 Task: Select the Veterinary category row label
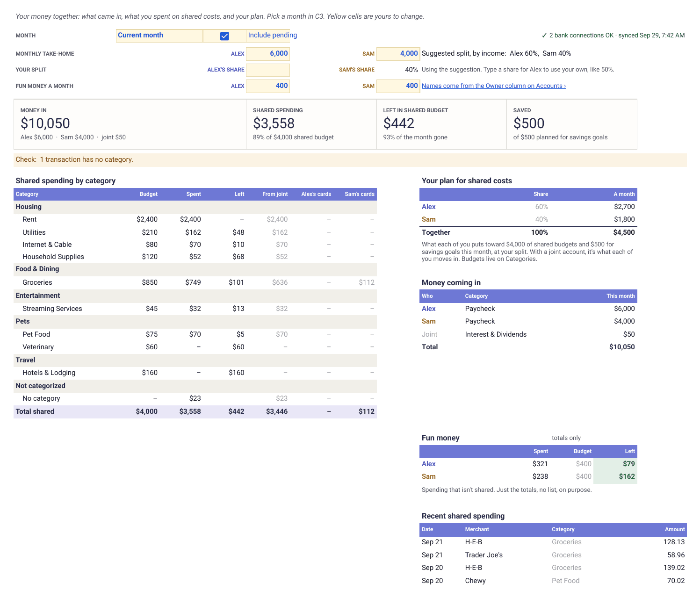(38, 347)
